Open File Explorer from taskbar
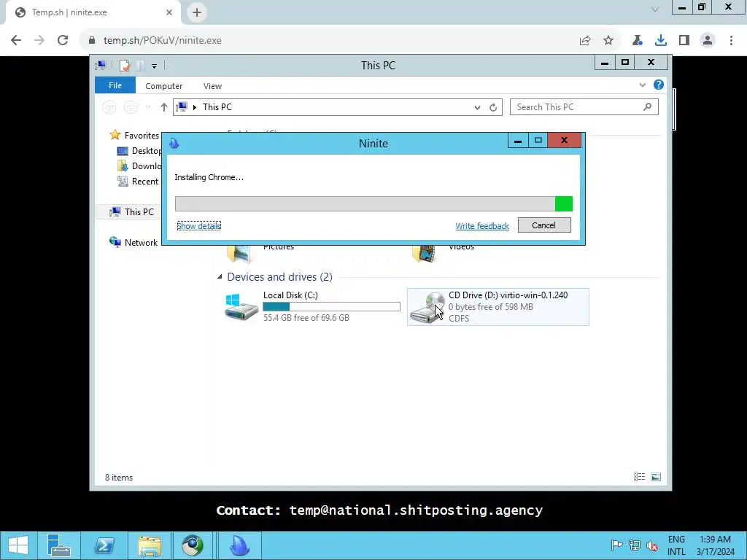The width and height of the screenshot is (747, 560). (149, 545)
